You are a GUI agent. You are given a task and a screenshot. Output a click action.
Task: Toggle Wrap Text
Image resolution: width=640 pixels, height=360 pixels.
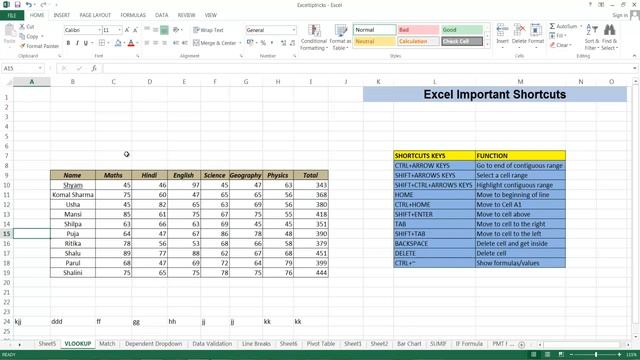tap(208, 30)
